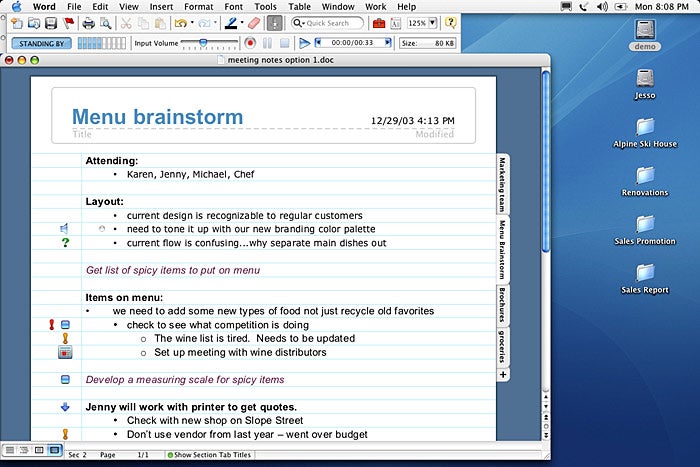This screenshot has width=700, height=467.
Task: Click the Copy icon in toolbar
Action: [143, 23]
